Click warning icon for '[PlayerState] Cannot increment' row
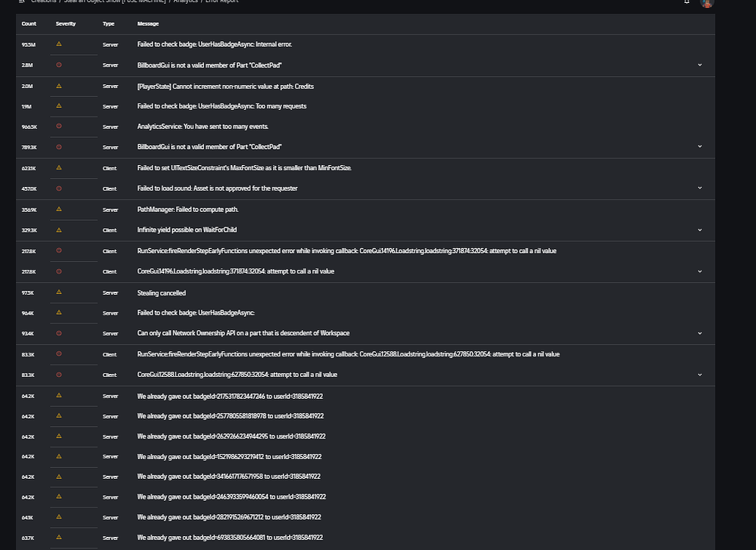This screenshot has height=550, width=756. pos(59,86)
